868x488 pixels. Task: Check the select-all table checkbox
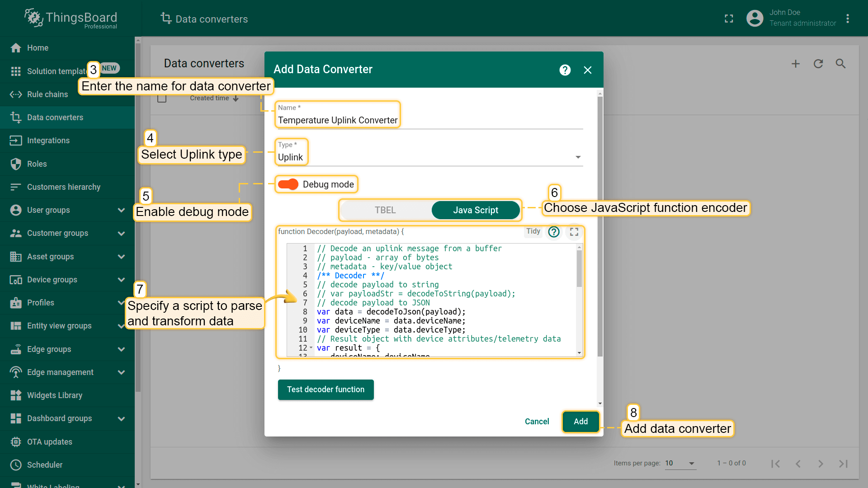click(x=162, y=98)
